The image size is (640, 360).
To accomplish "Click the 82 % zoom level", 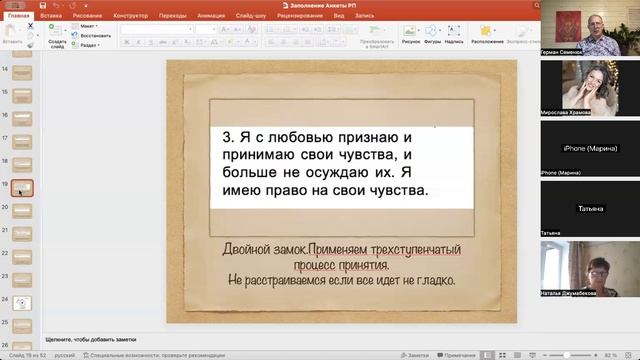I will (611, 356).
